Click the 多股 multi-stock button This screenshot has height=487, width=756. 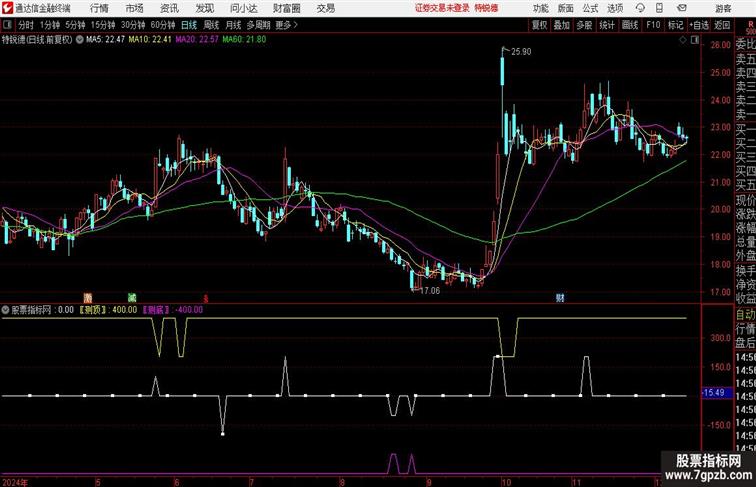[x=584, y=25]
